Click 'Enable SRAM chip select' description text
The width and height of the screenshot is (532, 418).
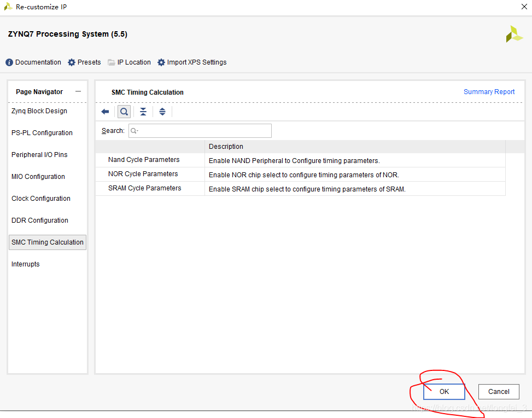(x=307, y=189)
